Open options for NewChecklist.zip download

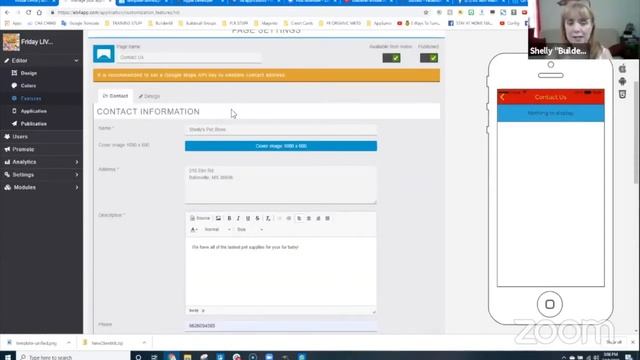click(x=144, y=343)
